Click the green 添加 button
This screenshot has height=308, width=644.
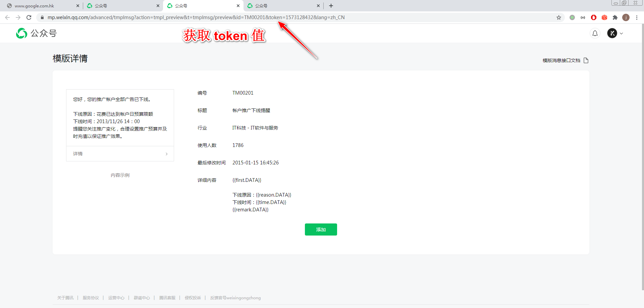tap(321, 229)
